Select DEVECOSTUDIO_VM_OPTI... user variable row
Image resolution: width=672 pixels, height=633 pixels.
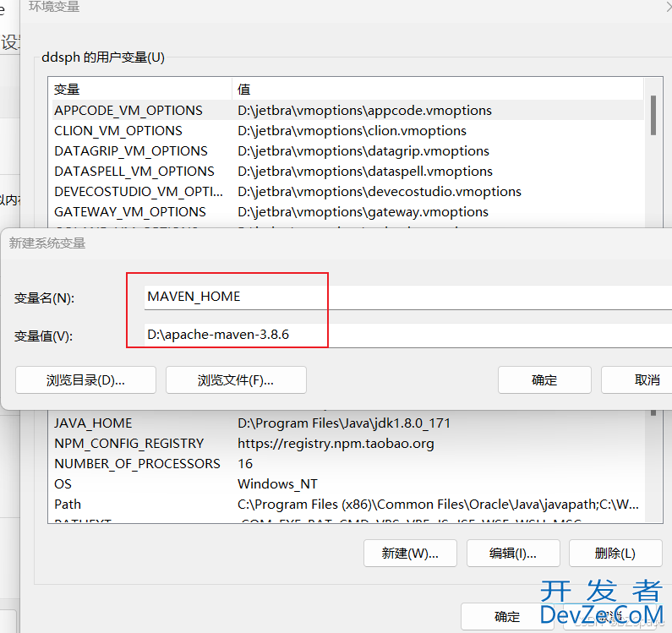click(x=347, y=192)
